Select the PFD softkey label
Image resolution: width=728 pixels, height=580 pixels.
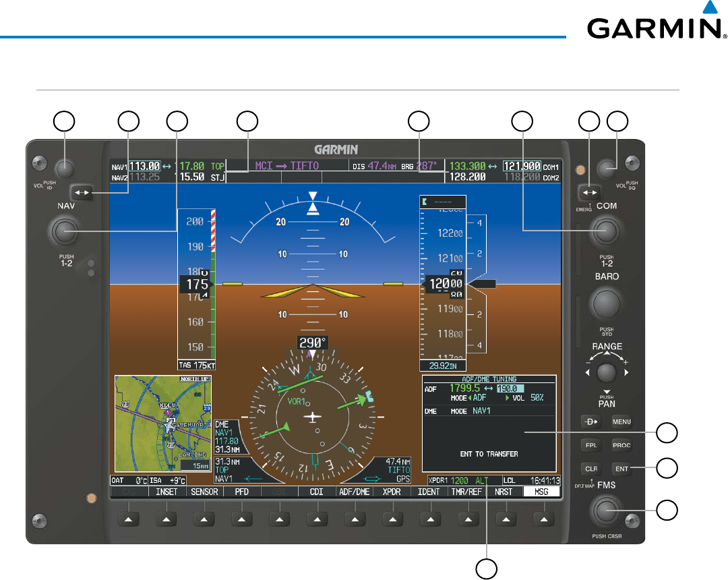[241, 492]
